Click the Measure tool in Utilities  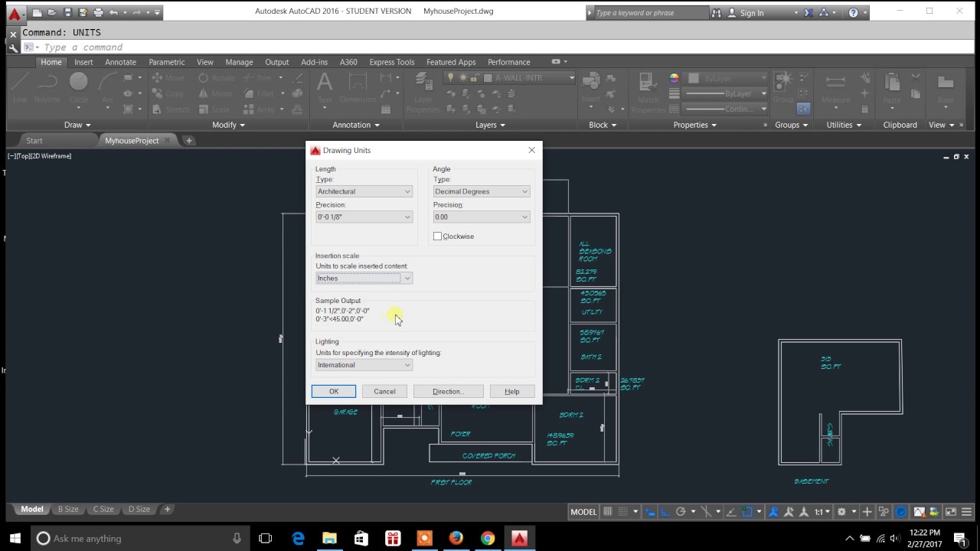pyautogui.click(x=835, y=86)
